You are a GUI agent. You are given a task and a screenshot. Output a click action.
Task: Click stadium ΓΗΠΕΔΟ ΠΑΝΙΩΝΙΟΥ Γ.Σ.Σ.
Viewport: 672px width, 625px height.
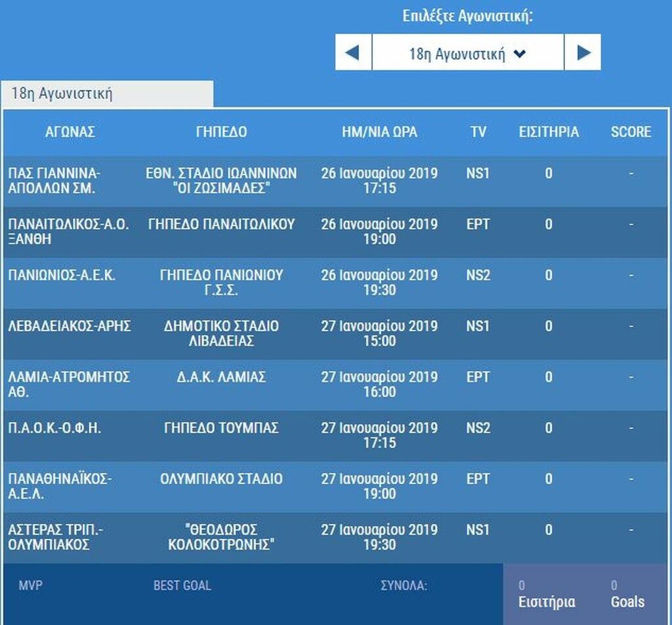[x=221, y=282]
